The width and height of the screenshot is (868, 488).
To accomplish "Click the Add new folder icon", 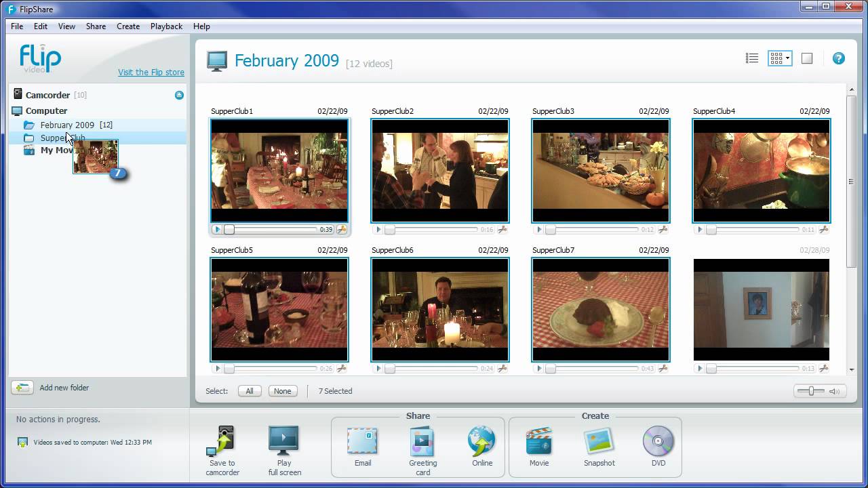I will tap(22, 388).
